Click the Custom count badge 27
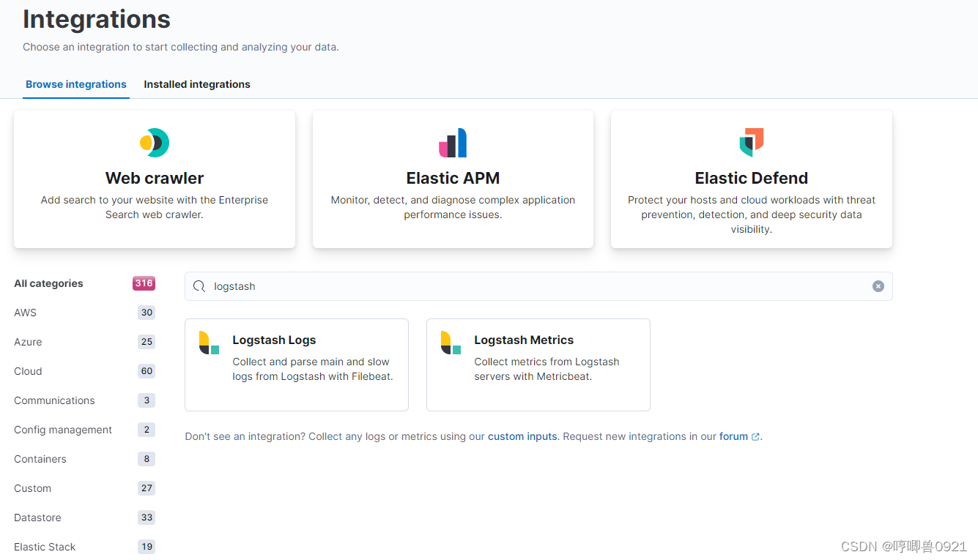978x560 pixels. pos(147,488)
